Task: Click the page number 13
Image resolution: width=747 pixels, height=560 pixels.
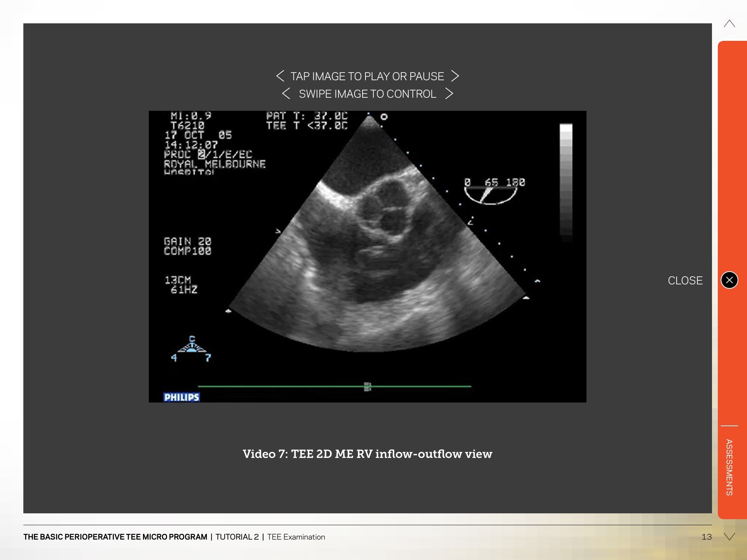Action: 707,537
